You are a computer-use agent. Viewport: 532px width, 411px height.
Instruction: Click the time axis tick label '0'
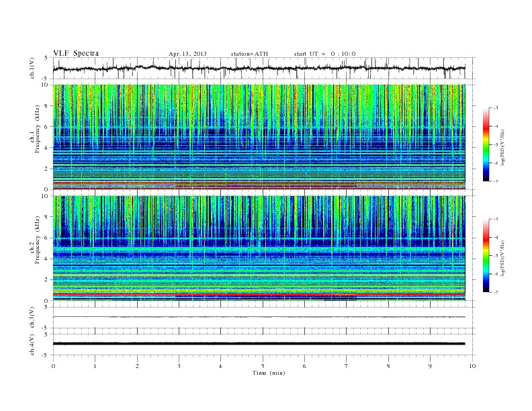[x=53, y=366]
